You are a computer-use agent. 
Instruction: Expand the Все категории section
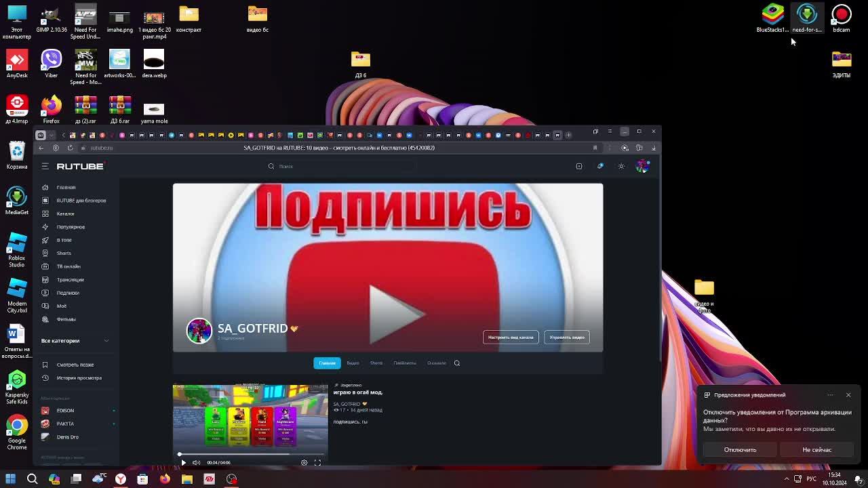[x=75, y=341]
